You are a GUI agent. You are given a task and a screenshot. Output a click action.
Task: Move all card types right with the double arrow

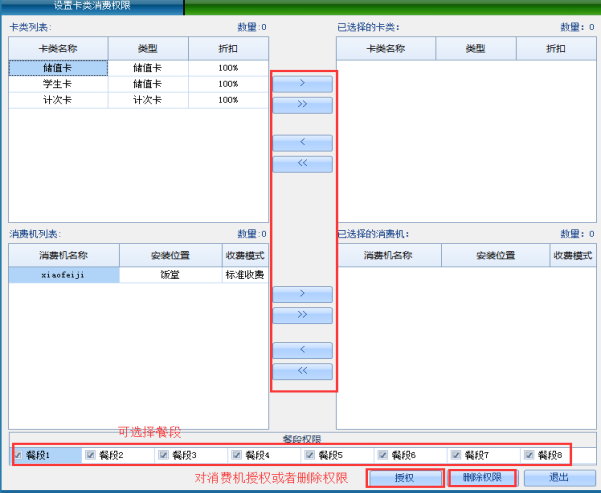(x=302, y=104)
